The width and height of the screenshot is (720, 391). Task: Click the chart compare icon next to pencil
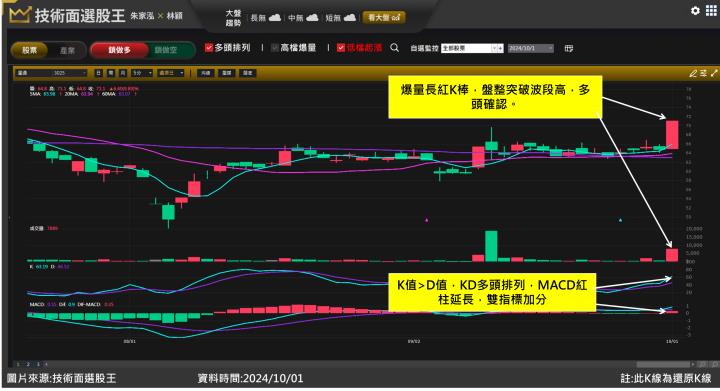click(703, 73)
